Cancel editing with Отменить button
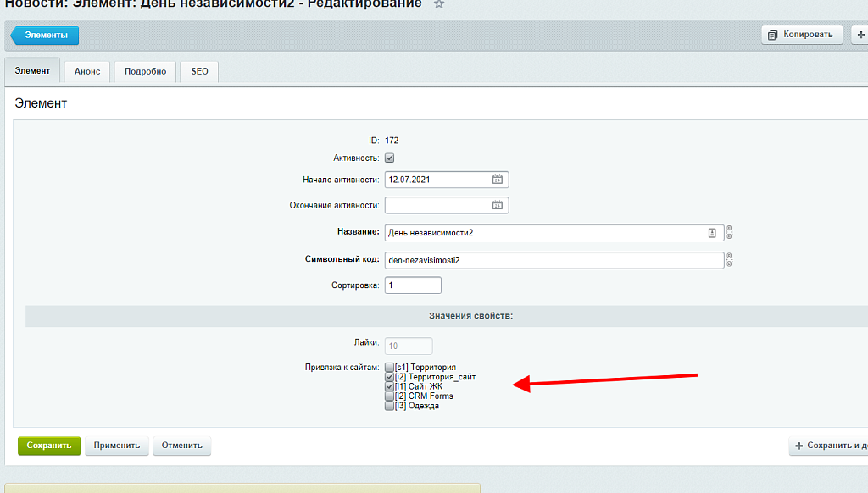 (x=181, y=446)
